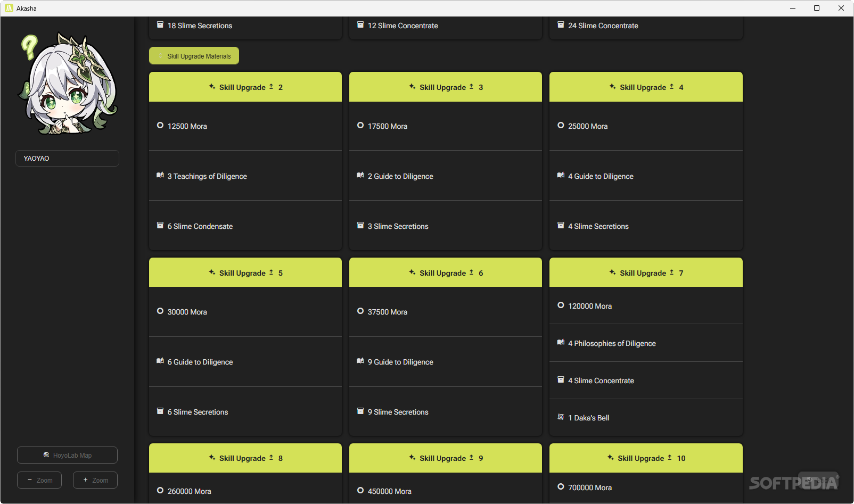Select the 37500 Mora text
This screenshot has height=504, width=854.
coord(388,312)
